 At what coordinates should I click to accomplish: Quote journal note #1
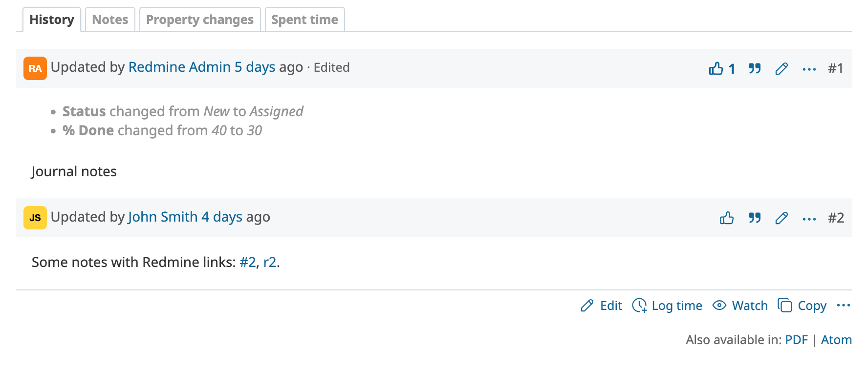point(755,68)
